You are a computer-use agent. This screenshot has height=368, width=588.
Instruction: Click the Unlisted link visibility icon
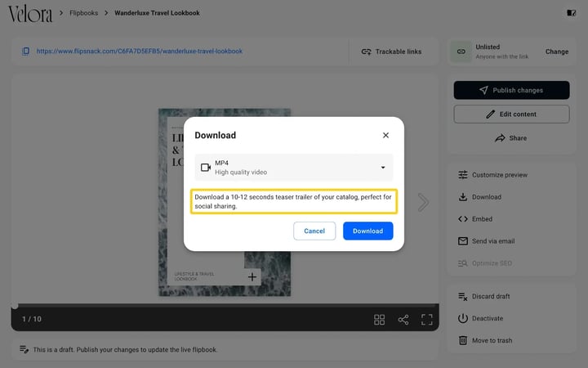(461, 52)
